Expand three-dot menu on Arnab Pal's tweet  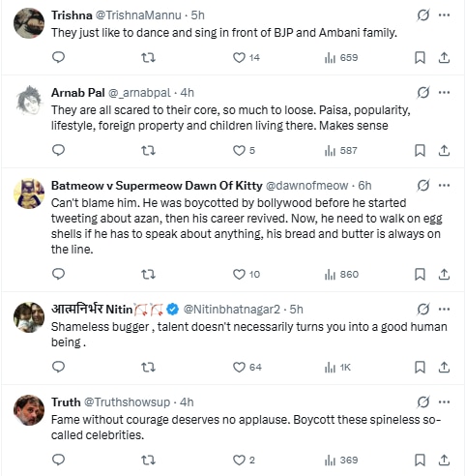coord(444,93)
